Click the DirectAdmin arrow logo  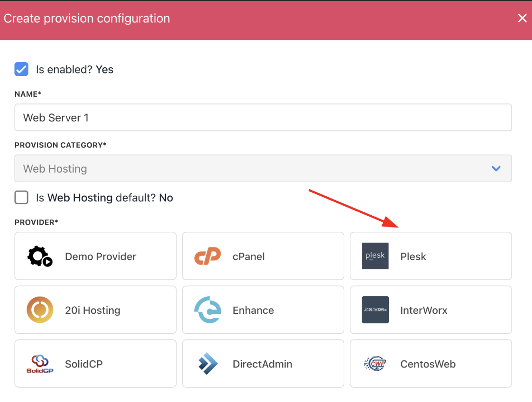pyautogui.click(x=208, y=364)
